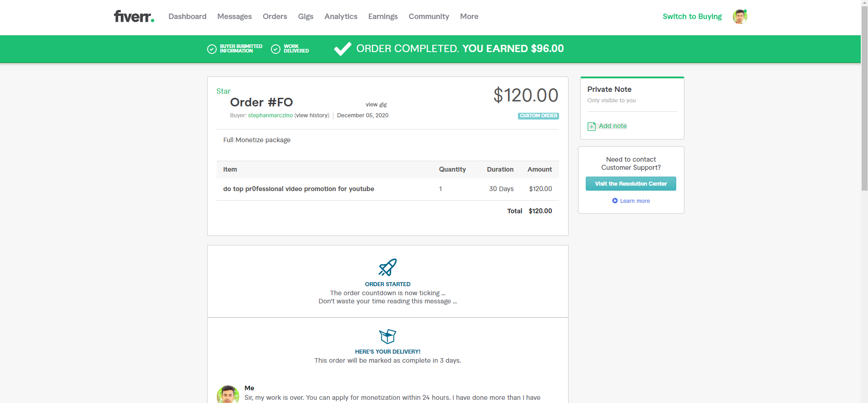Screen dimensions: 868x403
Task: Click the view gig link
Action: (376, 105)
